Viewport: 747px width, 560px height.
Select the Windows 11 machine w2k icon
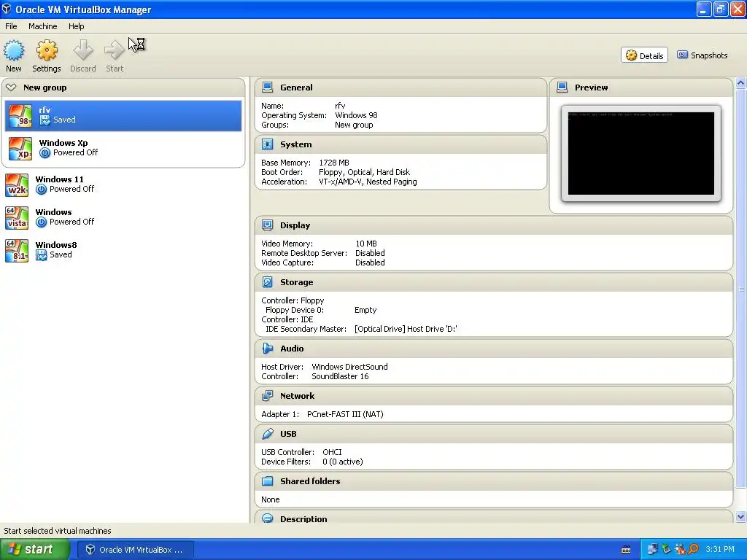click(x=17, y=184)
